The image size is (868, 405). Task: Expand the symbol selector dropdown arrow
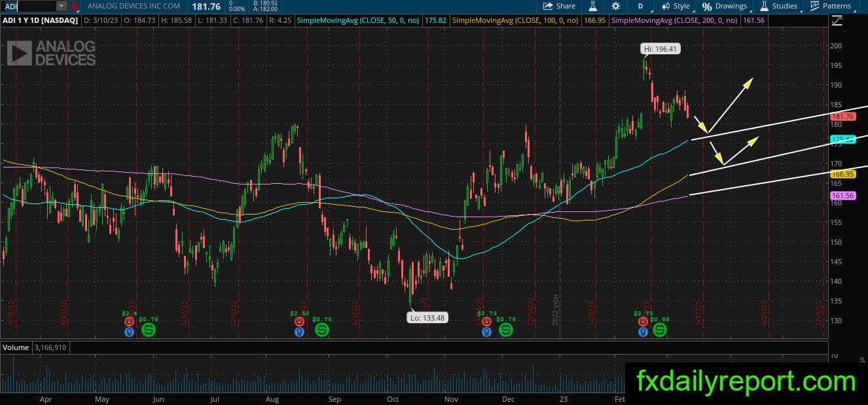pyautogui.click(x=62, y=6)
